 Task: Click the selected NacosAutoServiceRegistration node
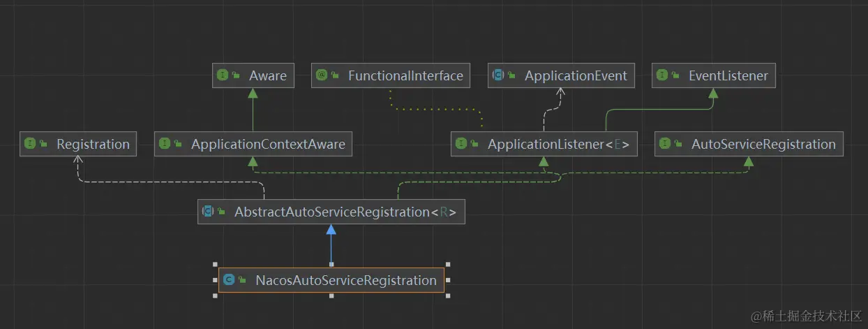point(331,280)
